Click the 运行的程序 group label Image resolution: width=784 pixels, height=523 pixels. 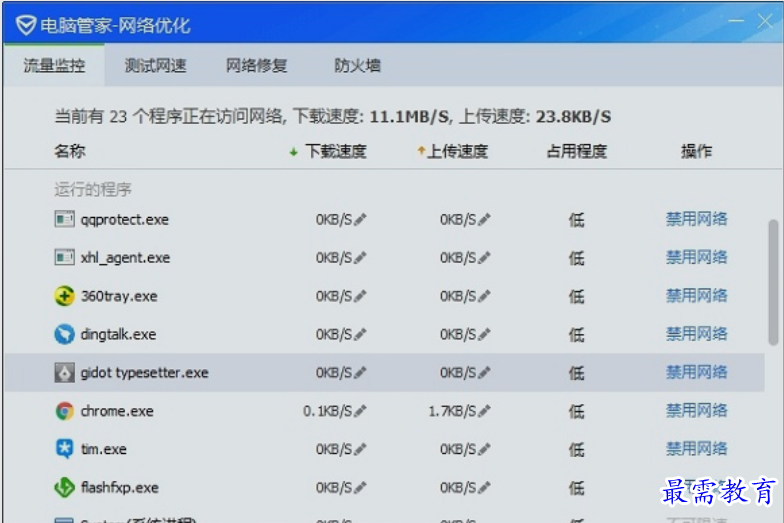coord(92,190)
